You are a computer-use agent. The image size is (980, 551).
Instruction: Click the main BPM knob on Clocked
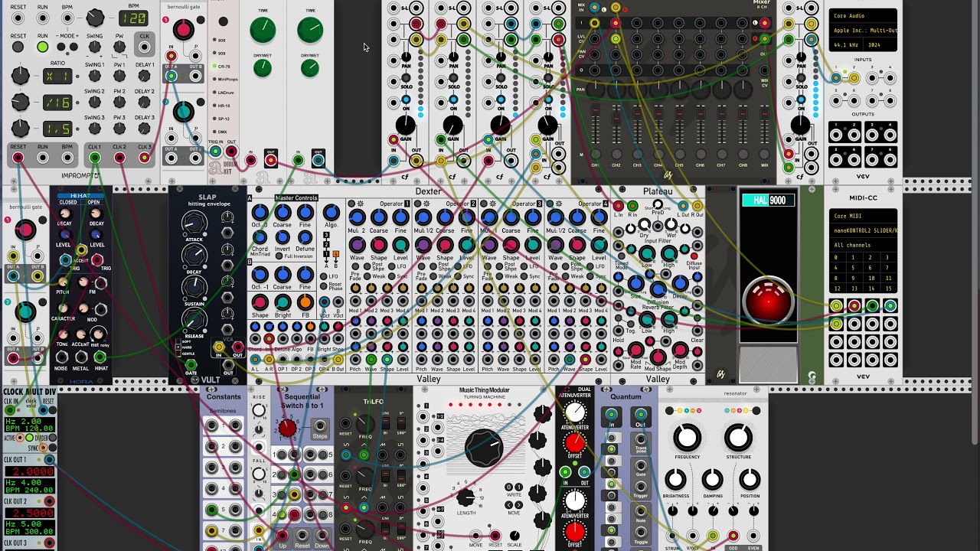(95, 18)
